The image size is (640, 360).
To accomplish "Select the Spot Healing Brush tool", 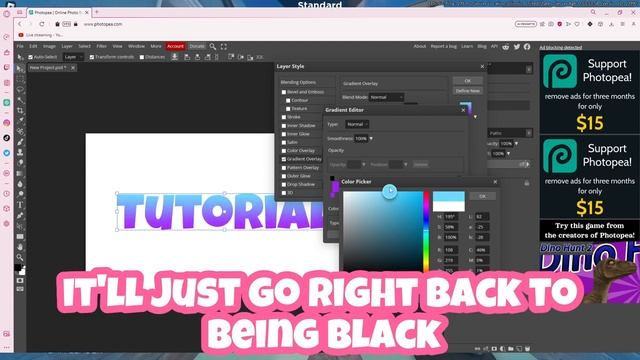I will 20,131.
